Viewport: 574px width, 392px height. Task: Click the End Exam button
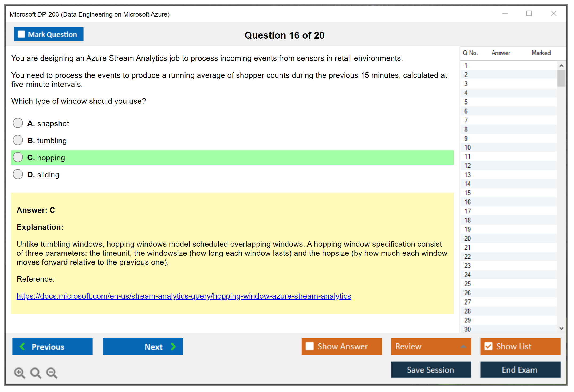coord(520,370)
